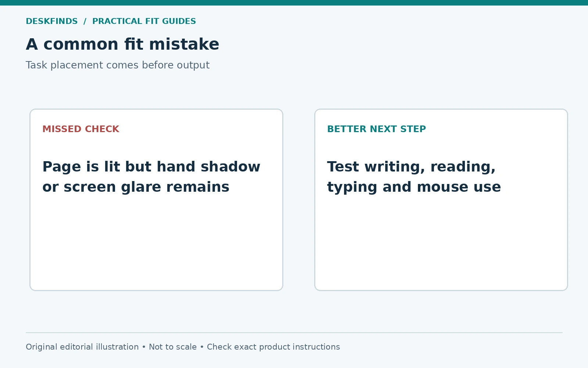The image size is (588, 368).
Task: Click the footer note 'Original editorial illustration'
Action: [x=82, y=347]
